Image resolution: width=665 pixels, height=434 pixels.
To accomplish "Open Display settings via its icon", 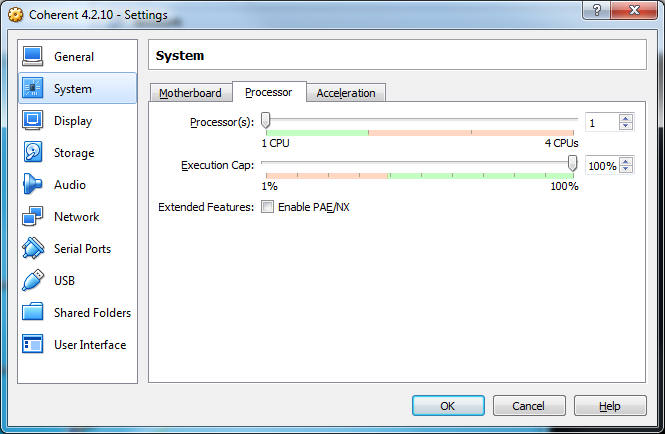I will [33, 121].
